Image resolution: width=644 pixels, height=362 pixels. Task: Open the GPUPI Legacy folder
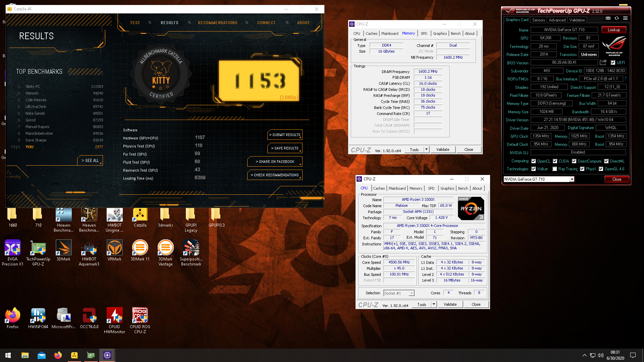pos(191,220)
